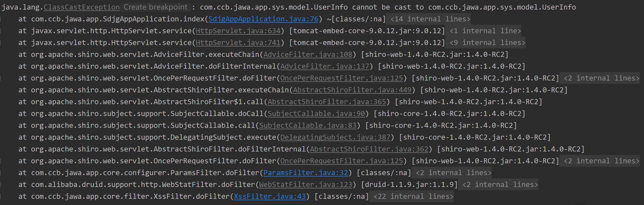Open the ClassCastException exception link

coord(81,7)
